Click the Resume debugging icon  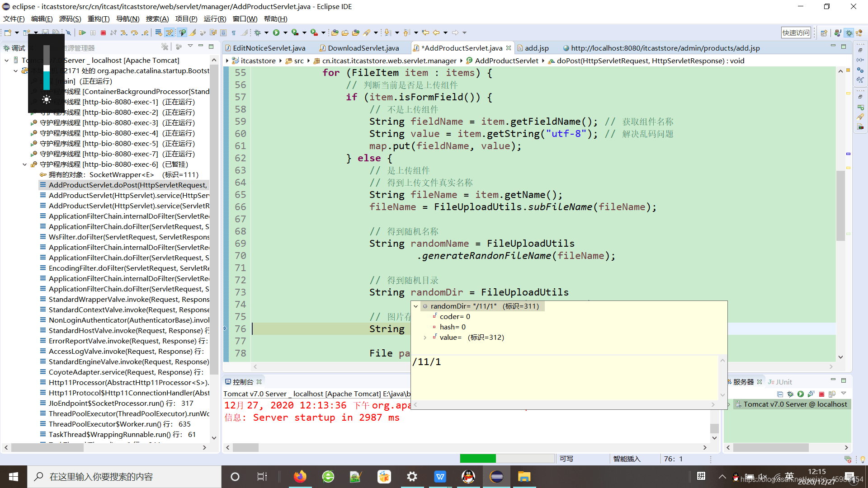coord(82,33)
